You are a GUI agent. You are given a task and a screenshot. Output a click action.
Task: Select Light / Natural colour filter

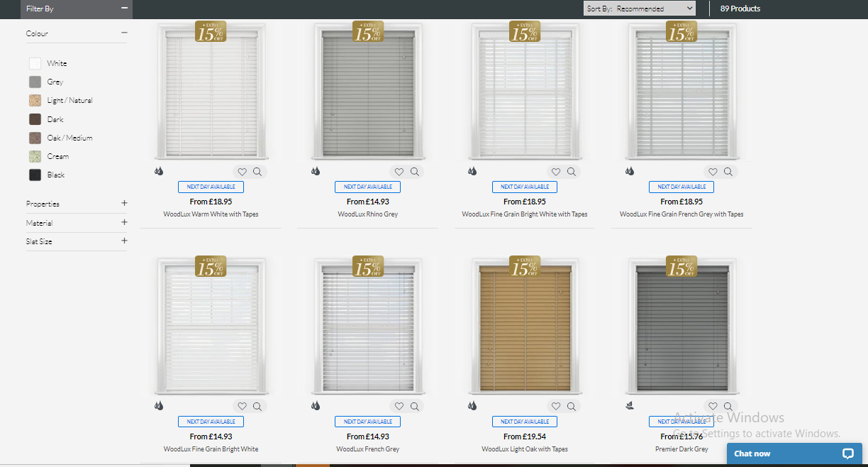pos(35,100)
